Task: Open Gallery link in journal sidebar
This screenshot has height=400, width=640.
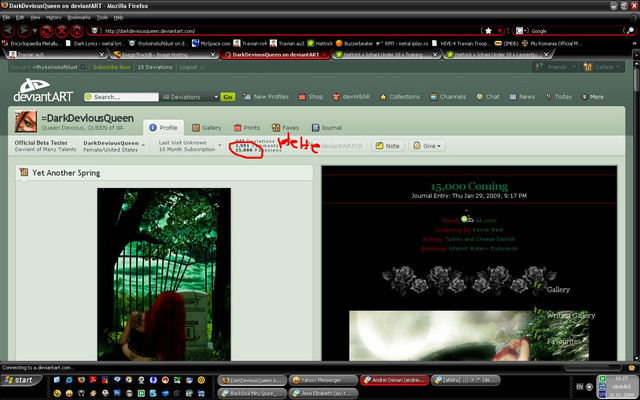Action: pyautogui.click(x=558, y=289)
